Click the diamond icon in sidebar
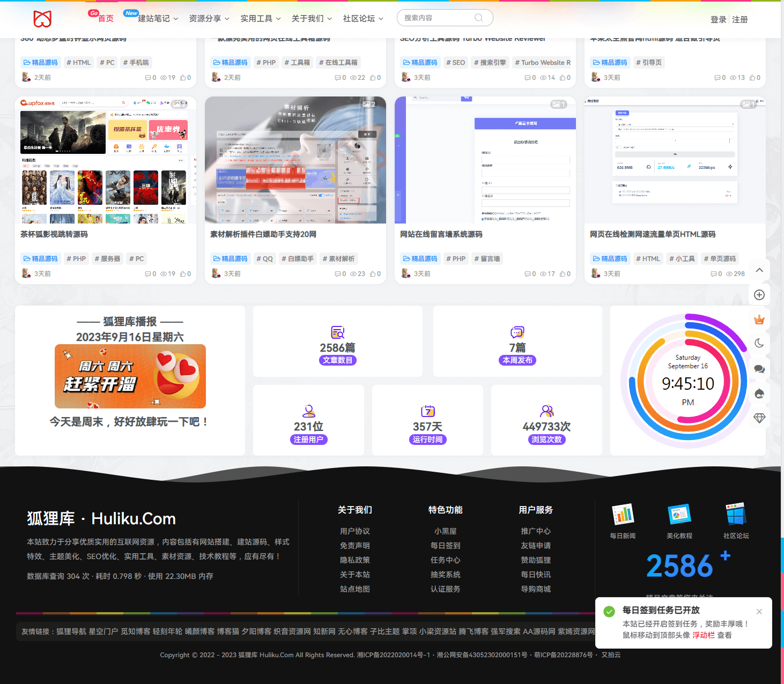Screen dimensions: 784x684 point(759,418)
